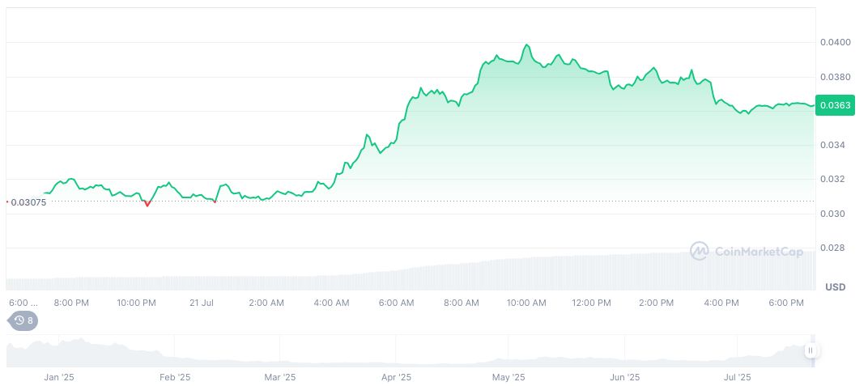Jump to May '25 in the navigator

508,377
